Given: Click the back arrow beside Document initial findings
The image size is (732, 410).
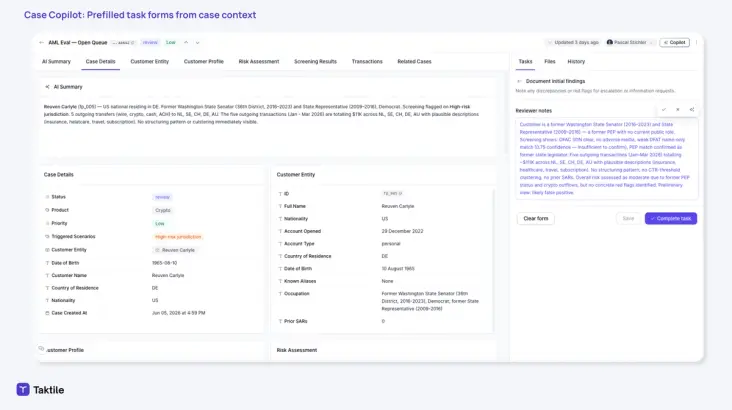Looking at the screenshot, I should tap(519, 81).
